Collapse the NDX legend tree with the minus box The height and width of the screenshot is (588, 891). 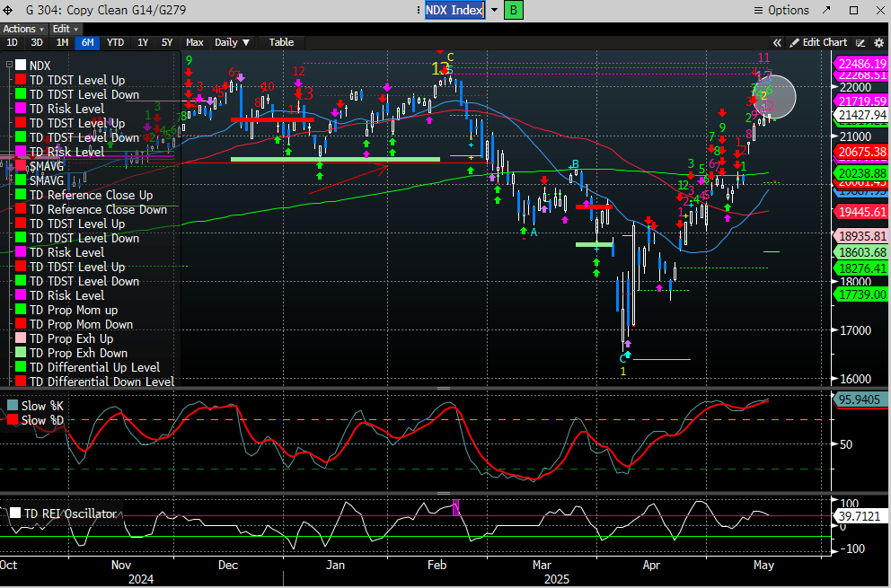[x=9, y=66]
